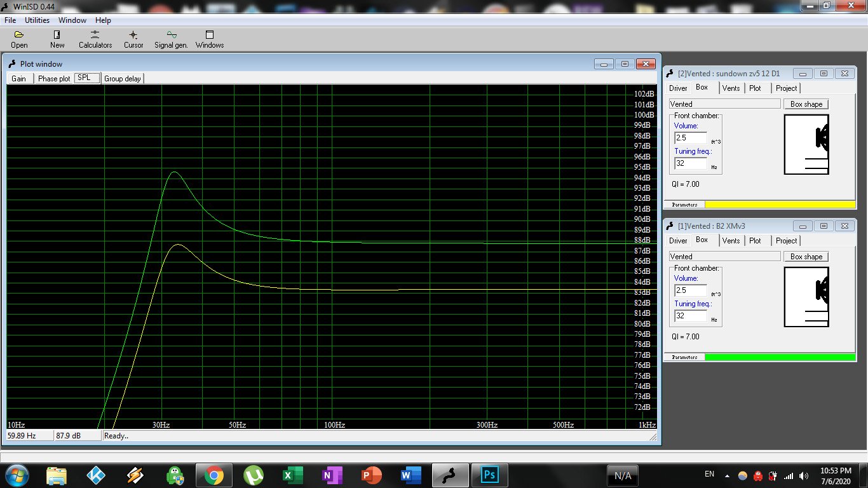This screenshot has height=488, width=868.
Task: Click green plot color bar in B2 XMv3 window
Action: (780, 357)
